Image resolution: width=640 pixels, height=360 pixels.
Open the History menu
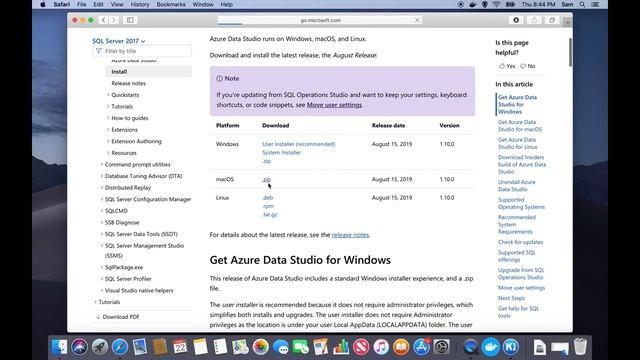click(x=140, y=4)
